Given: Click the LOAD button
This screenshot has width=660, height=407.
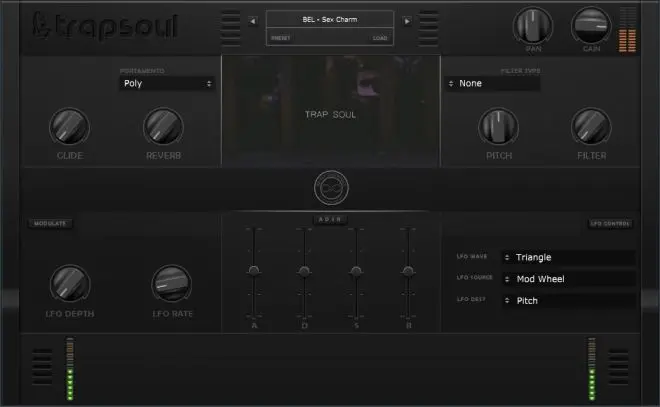Looking at the screenshot, I should point(380,38).
